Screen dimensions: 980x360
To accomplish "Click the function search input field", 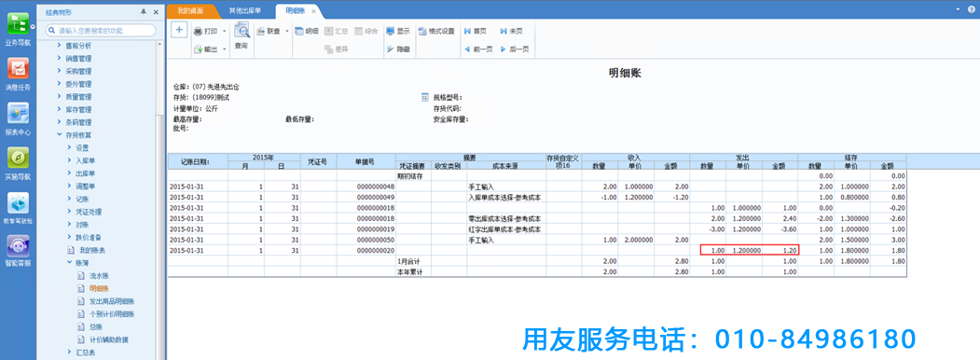I will (101, 30).
